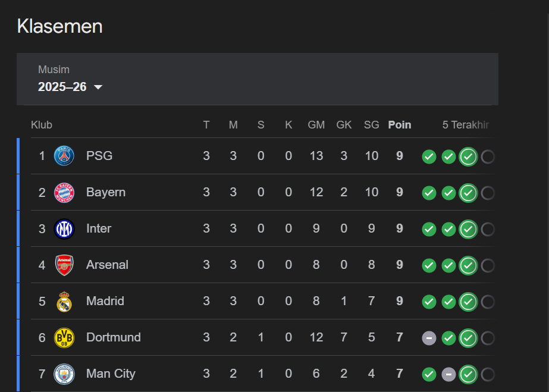Click the Dortmund BVB logo
This screenshot has width=549, height=392.
64,338
